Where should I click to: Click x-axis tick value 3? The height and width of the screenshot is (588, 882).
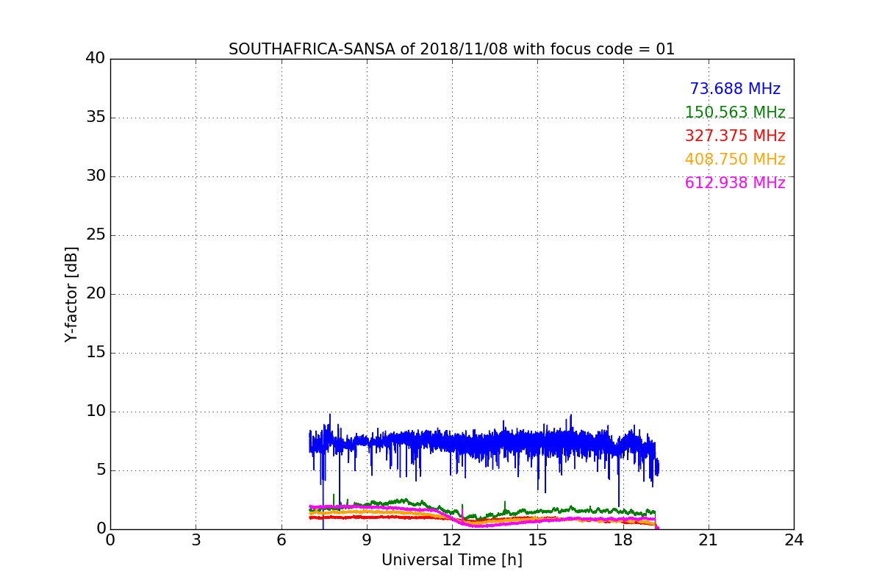[196, 540]
